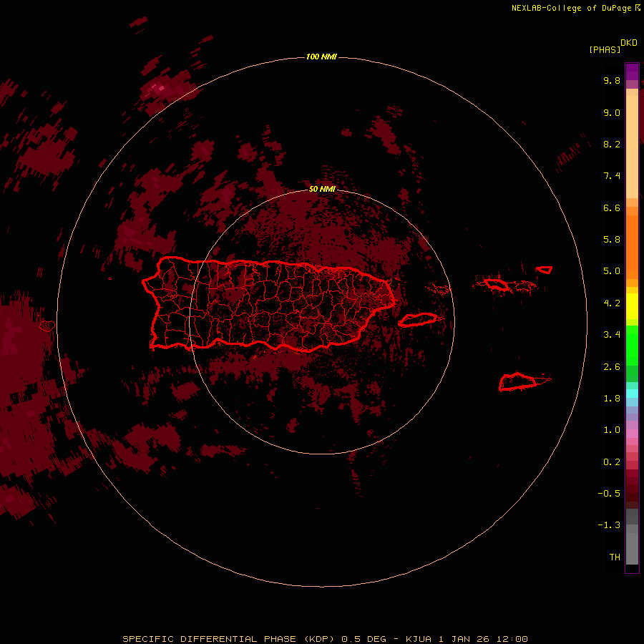Click the TH threshold label
Screen dimensions: 644x644
(x=615, y=557)
